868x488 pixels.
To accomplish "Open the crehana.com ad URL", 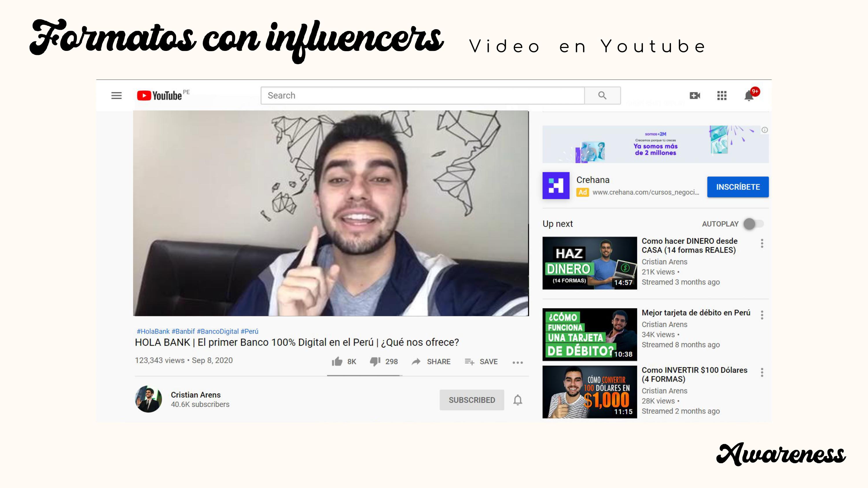I will tap(646, 192).
